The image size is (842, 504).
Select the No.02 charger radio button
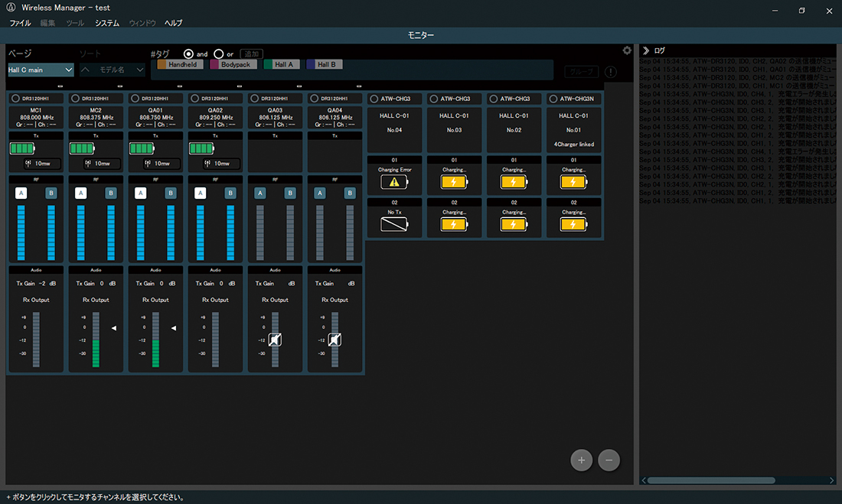point(493,99)
